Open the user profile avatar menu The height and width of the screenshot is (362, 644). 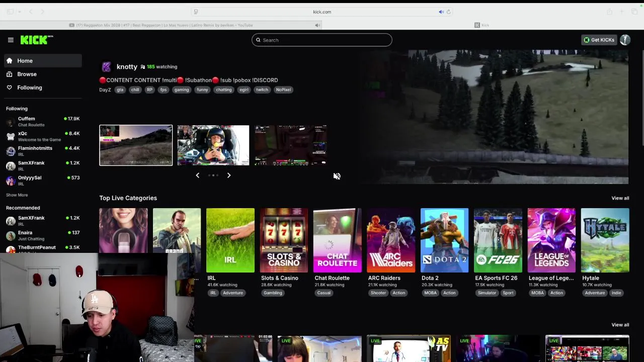tap(625, 40)
